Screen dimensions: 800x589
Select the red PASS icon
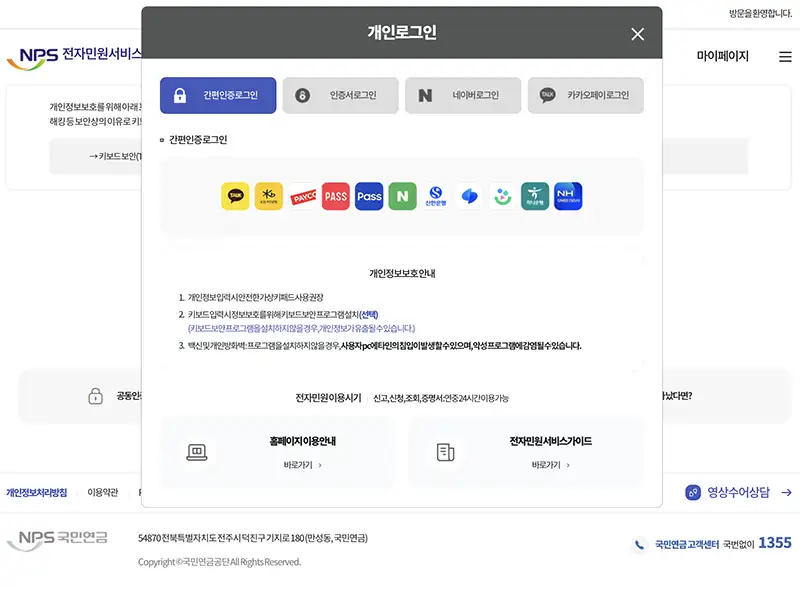coord(336,196)
